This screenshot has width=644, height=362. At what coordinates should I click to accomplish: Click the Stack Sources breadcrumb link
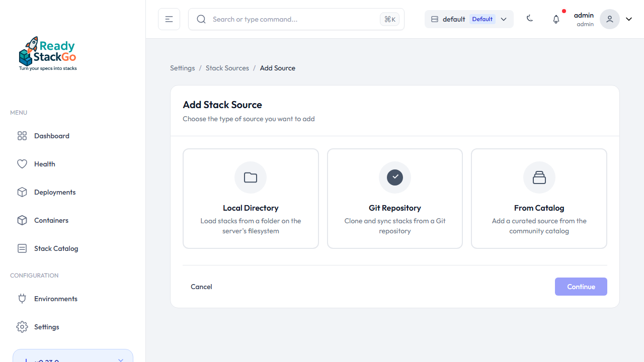pyautogui.click(x=227, y=68)
